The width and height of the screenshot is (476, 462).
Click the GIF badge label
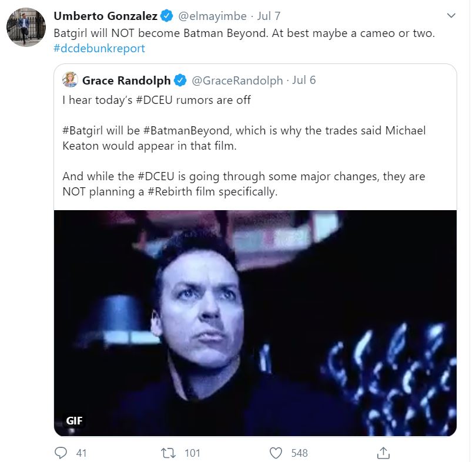pyautogui.click(x=74, y=420)
